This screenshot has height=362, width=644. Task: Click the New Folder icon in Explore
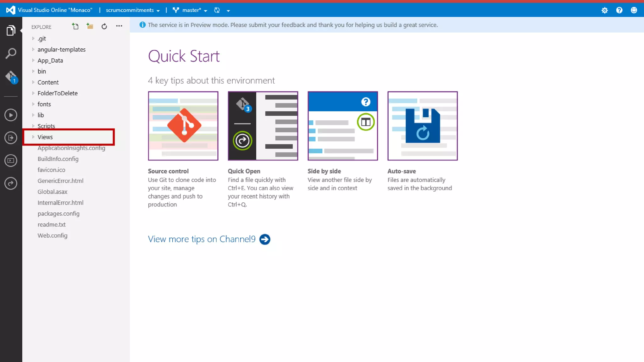(x=90, y=26)
